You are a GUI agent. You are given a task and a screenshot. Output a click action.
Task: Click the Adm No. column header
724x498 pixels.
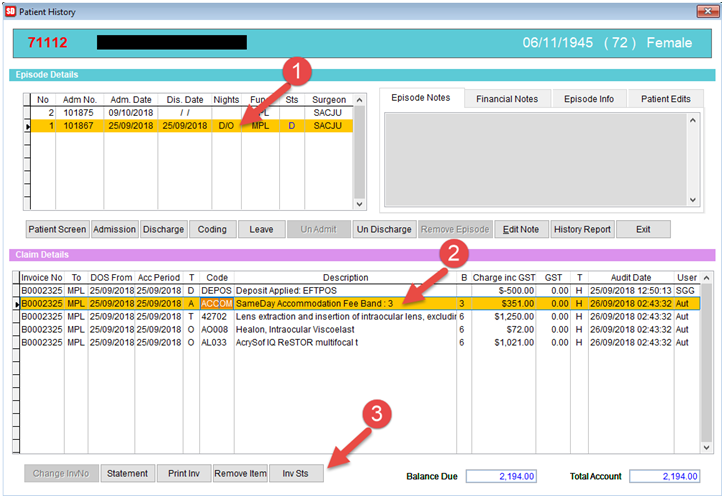79,100
